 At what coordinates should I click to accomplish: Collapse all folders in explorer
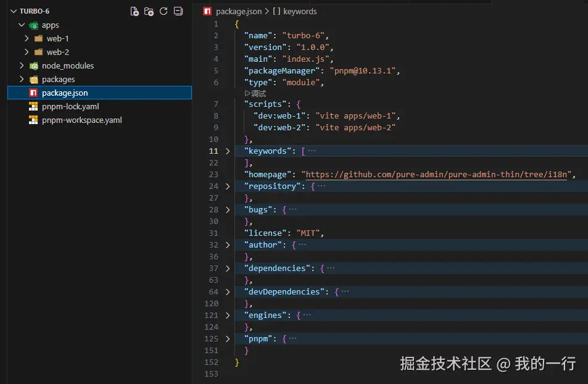[x=178, y=11]
